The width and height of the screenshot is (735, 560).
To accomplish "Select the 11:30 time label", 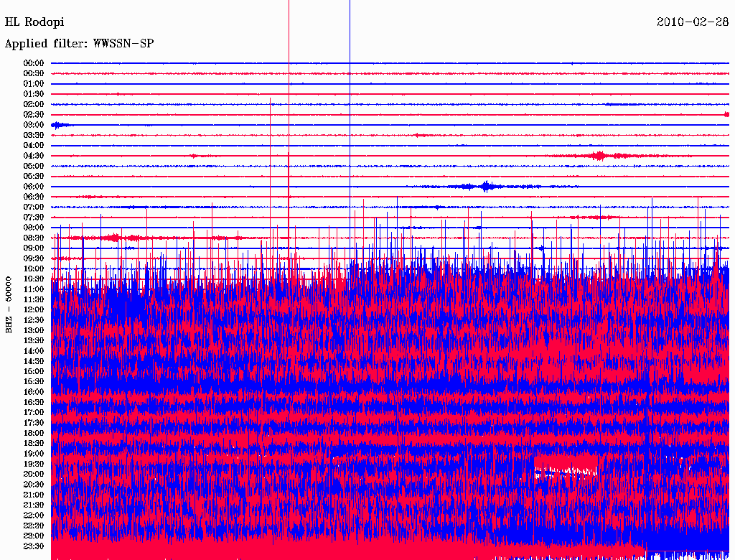I will point(34,299).
